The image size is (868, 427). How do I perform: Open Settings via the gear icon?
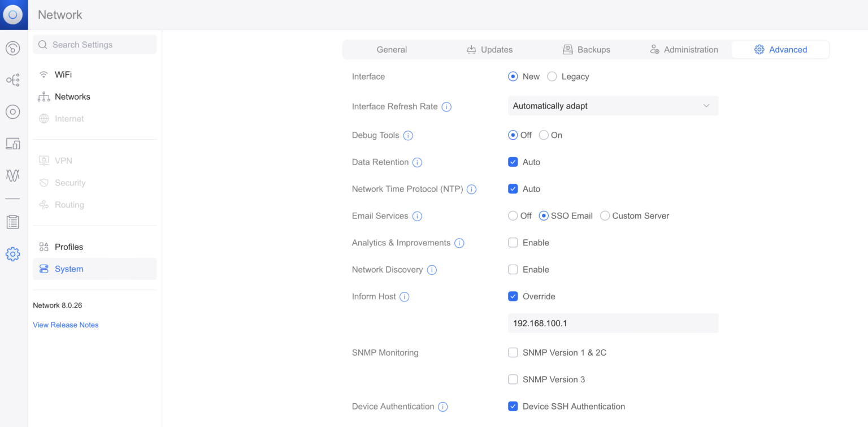[x=12, y=254]
